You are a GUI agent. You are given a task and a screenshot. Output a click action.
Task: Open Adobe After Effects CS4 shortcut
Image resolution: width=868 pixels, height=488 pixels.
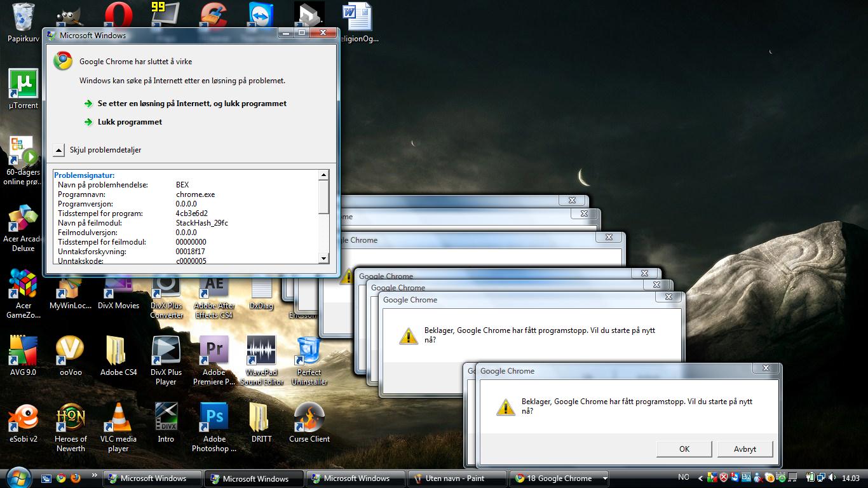pyautogui.click(x=214, y=297)
